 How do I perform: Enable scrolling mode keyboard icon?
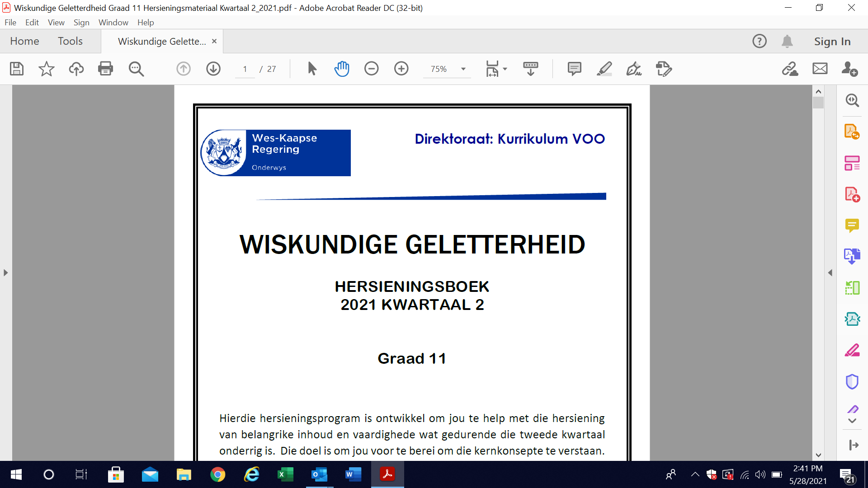pos(531,69)
